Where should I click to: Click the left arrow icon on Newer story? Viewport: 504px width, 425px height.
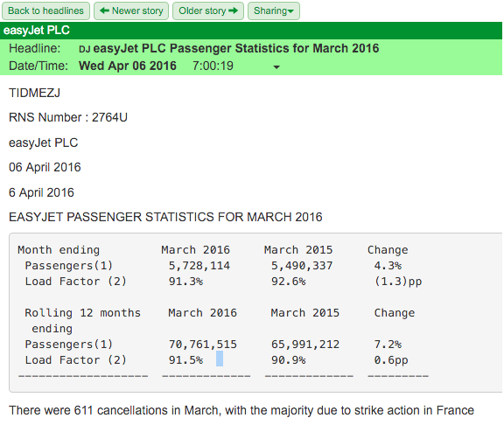click(104, 10)
